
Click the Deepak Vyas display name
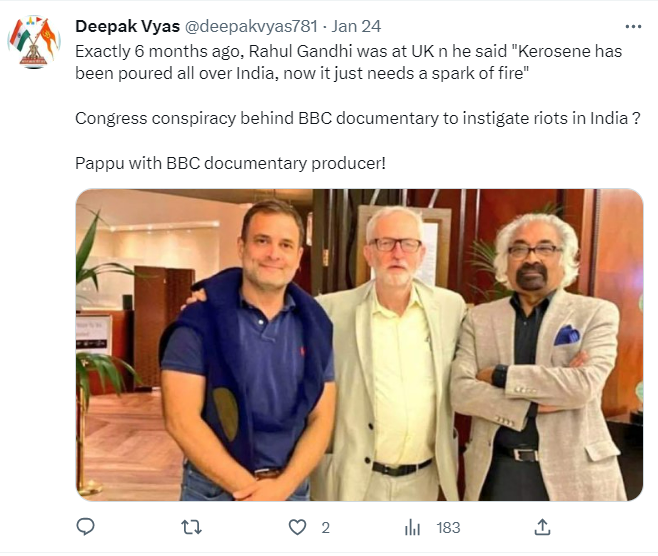[x=128, y=26]
